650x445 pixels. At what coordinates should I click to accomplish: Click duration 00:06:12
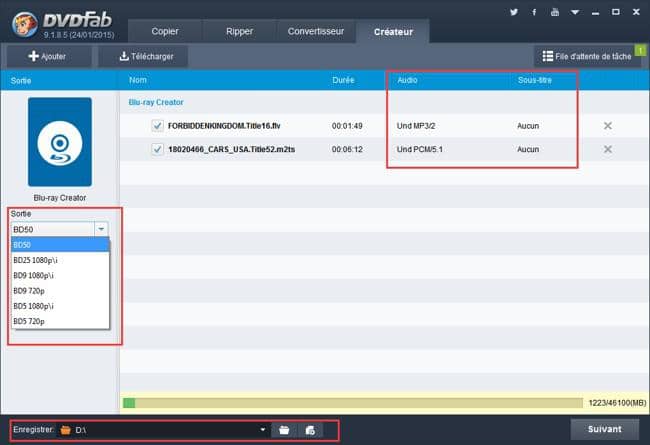coord(347,149)
